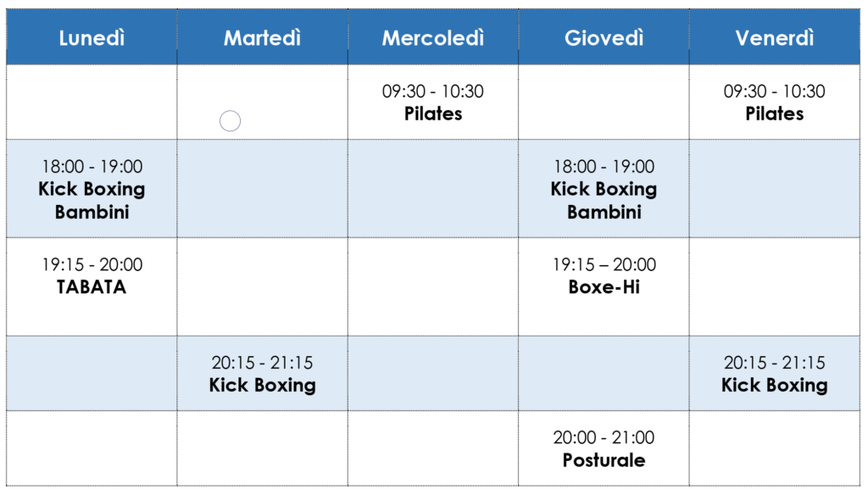Image resolution: width=868 pixels, height=495 pixels.
Task: Click Tuesday 20:15 Kick Boxing cell
Action: pyautogui.click(x=263, y=373)
